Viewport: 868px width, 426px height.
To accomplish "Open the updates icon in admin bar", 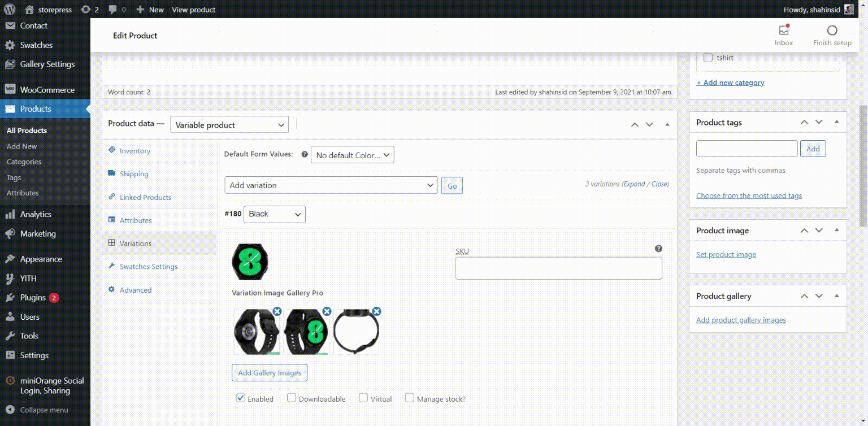I will coord(89,10).
